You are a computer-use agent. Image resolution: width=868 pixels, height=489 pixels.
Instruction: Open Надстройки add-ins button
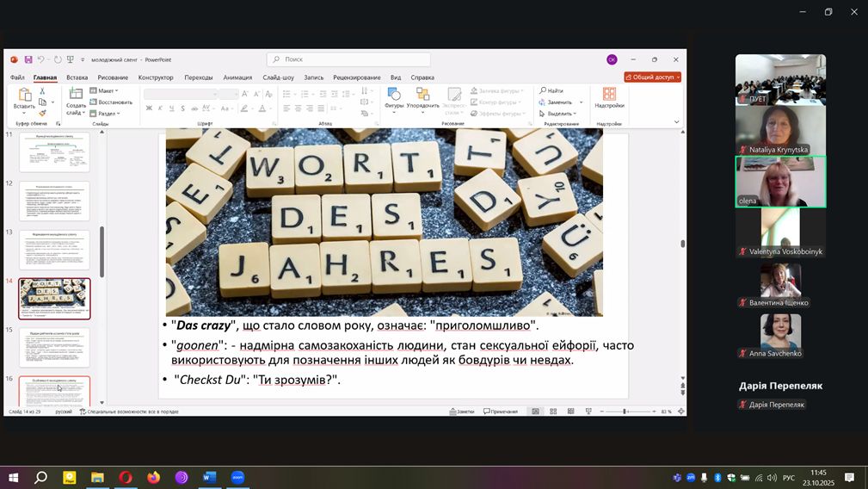609,96
